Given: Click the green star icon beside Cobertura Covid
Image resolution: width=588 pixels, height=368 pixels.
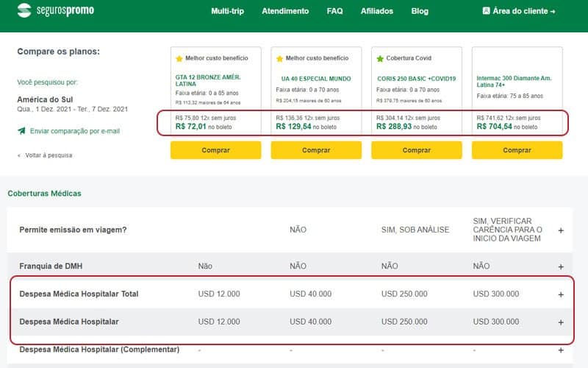Looking at the screenshot, I should pyautogui.click(x=380, y=59).
